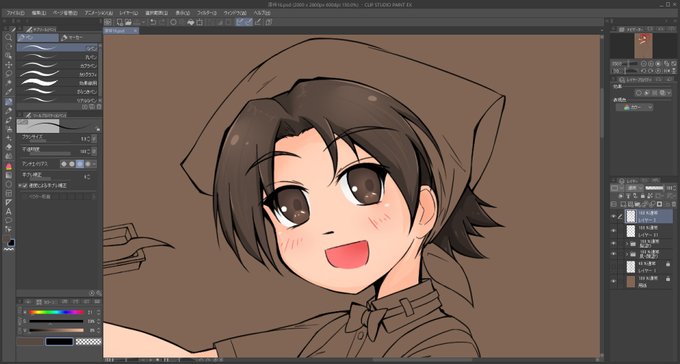The width and height of the screenshot is (680, 364).
Task: Toggle Snap to Ruler in command bar
Action: pyautogui.click(x=240, y=22)
